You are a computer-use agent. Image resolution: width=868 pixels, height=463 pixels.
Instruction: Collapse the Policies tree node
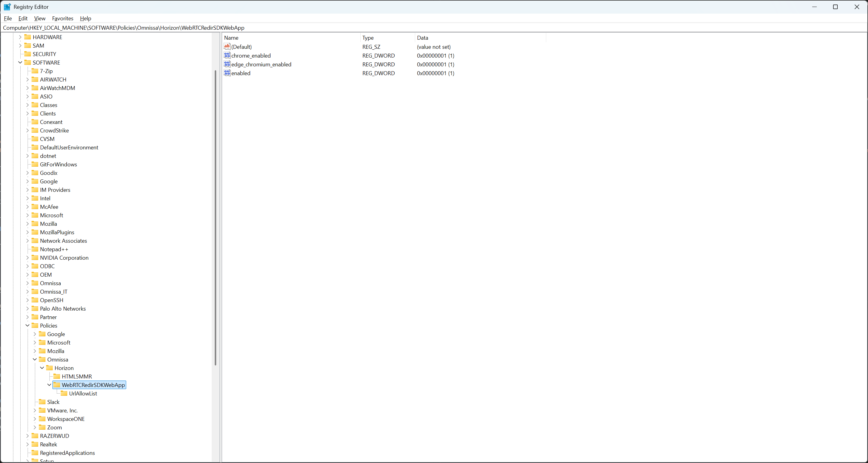(x=27, y=325)
